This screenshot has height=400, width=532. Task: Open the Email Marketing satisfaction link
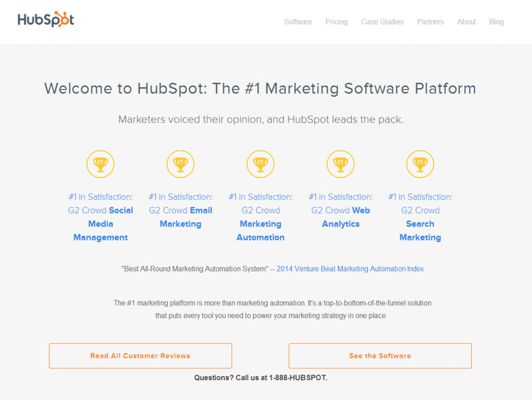[180, 210]
